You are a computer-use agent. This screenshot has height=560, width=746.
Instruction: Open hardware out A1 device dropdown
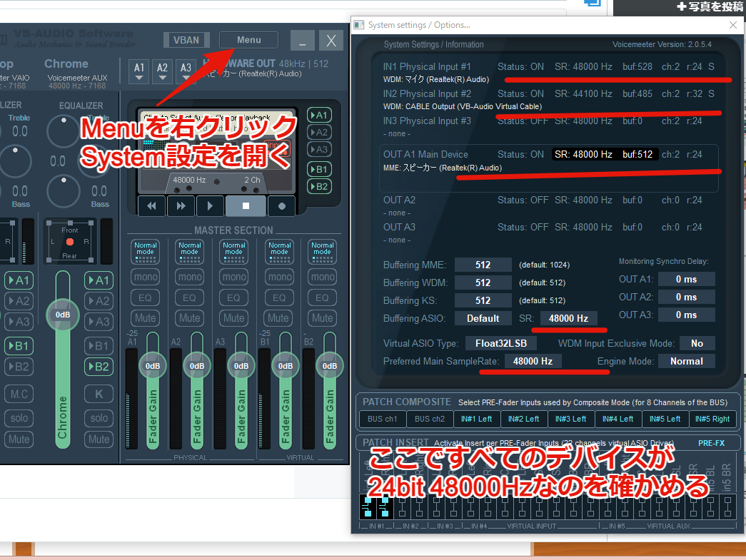(139, 71)
